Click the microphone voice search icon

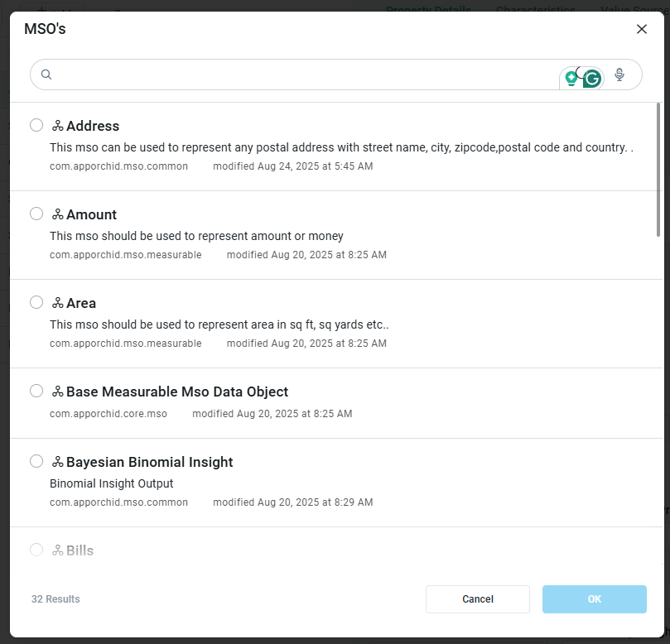[619, 74]
